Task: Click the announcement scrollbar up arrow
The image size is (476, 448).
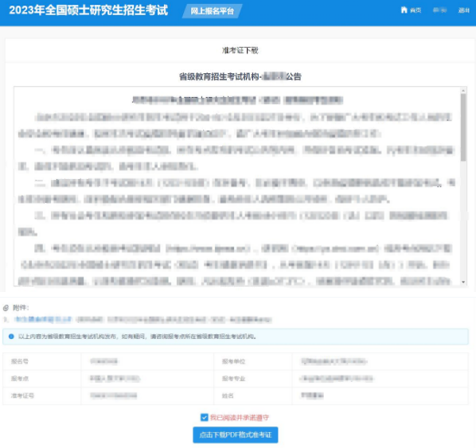Action: click(463, 91)
